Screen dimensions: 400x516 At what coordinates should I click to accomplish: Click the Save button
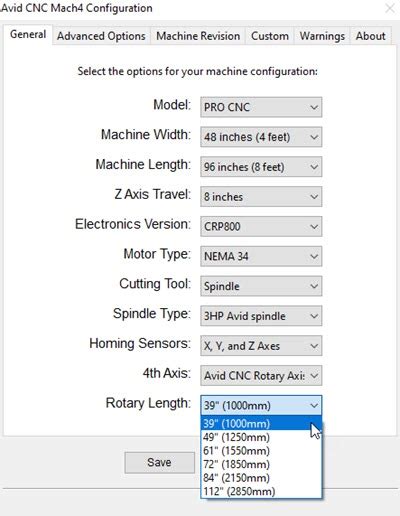(x=159, y=462)
